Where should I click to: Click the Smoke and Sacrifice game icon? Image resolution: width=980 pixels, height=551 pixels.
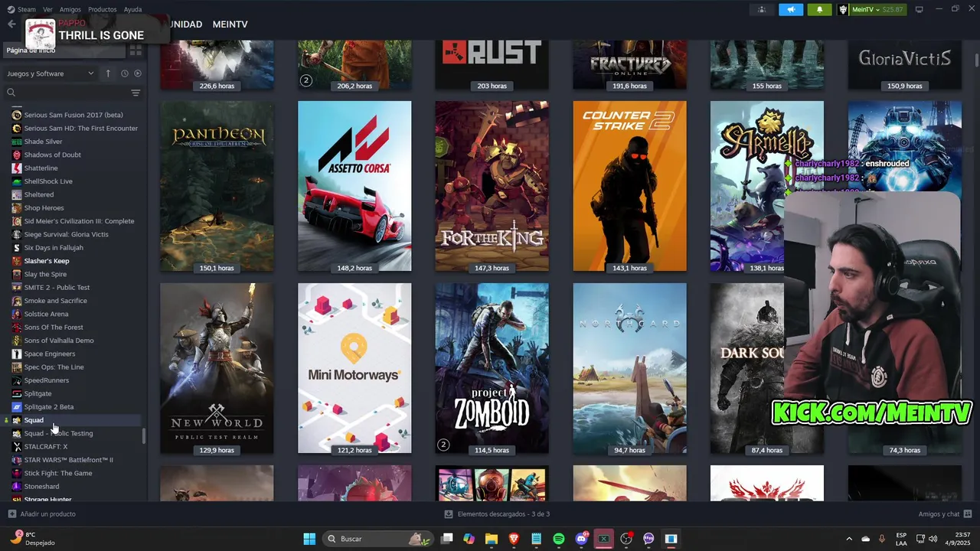coord(17,301)
